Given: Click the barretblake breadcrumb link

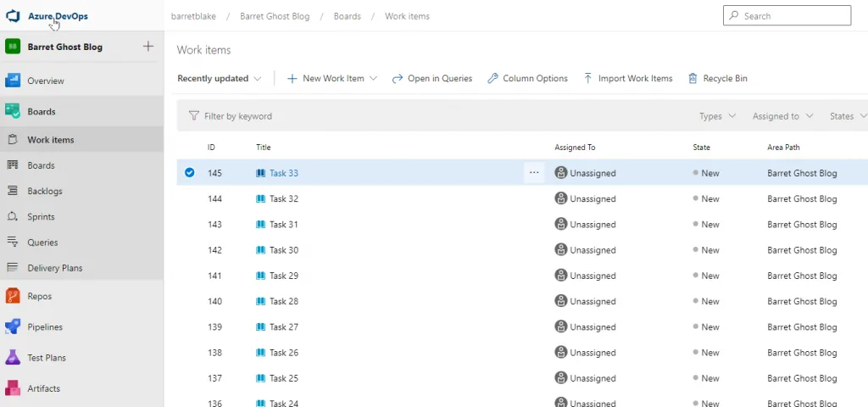Looking at the screenshot, I should pos(192,16).
